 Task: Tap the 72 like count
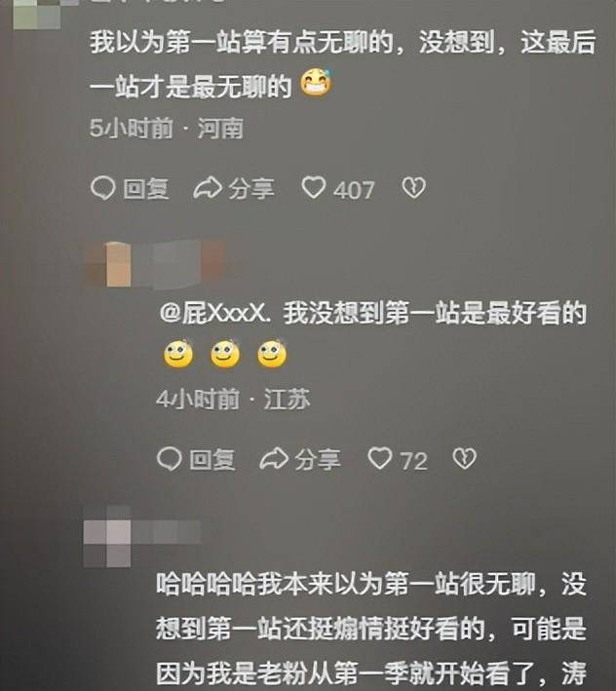coord(413,461)
